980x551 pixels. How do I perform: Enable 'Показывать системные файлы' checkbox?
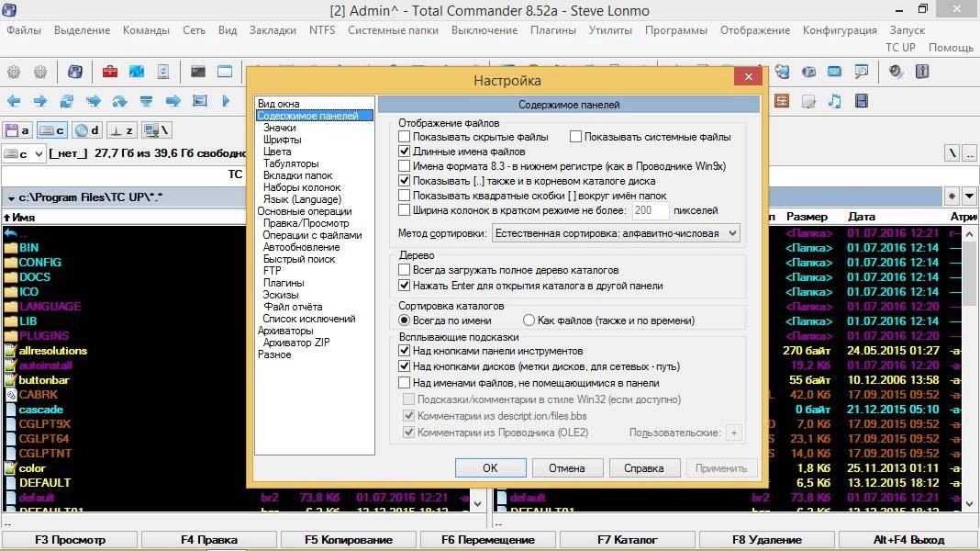pos(575,136)
